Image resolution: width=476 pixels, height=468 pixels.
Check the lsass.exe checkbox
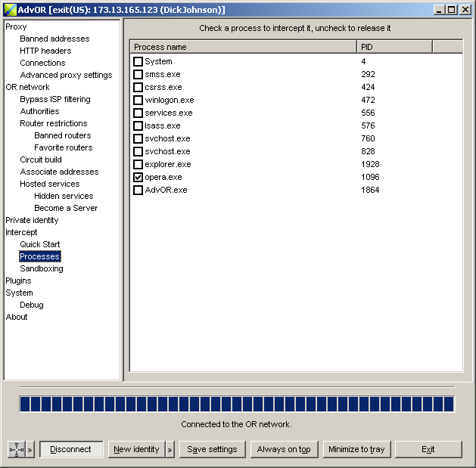138,126
